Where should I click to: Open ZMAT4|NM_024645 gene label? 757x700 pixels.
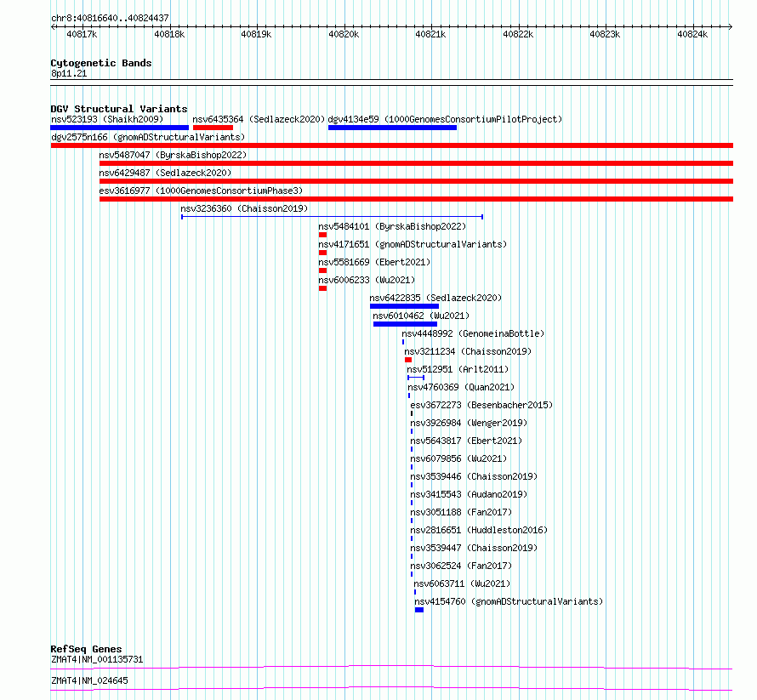coord(90,680)
